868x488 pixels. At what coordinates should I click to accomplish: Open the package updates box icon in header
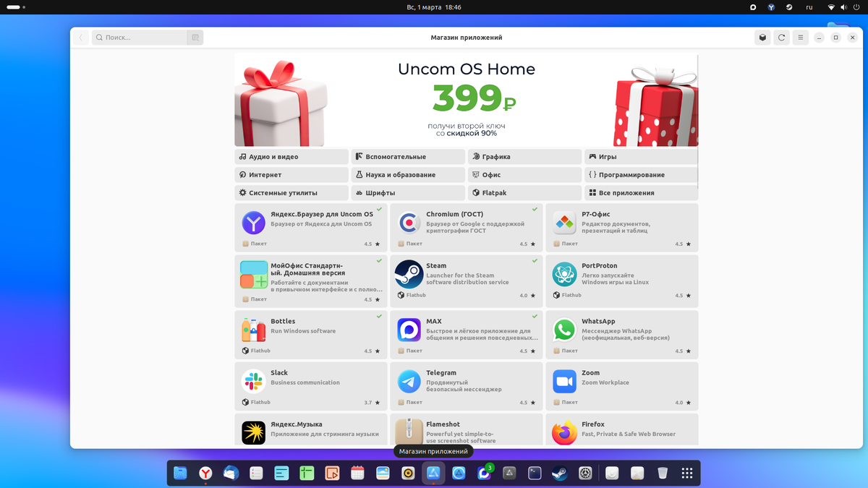click(x=762, y=38)
